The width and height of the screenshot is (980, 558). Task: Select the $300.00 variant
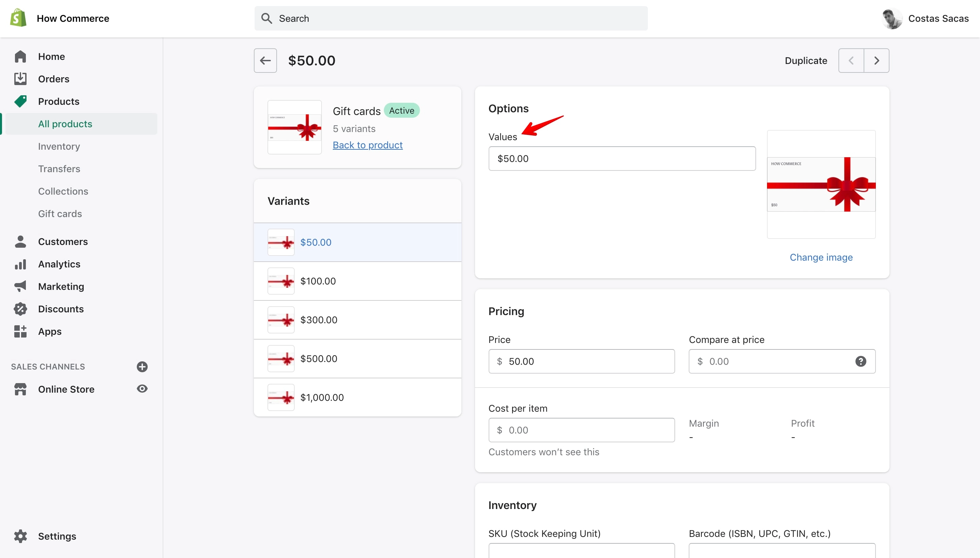tap(357, 319)
